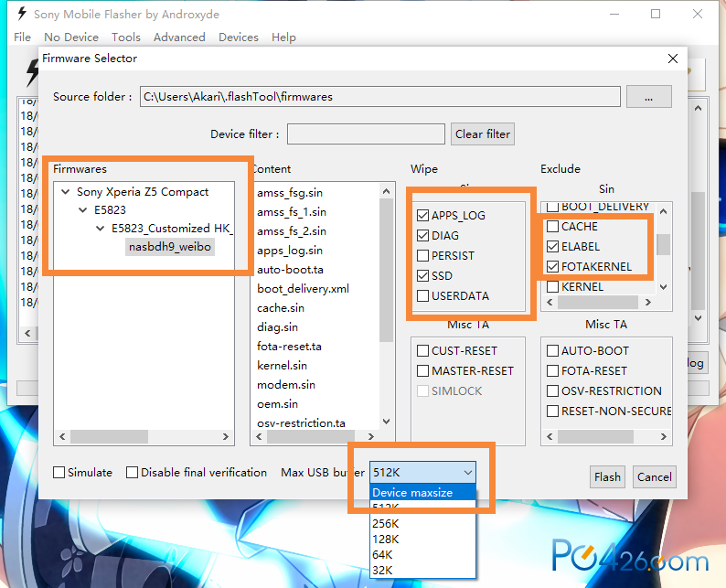Check the RESET-NON-SECURE exclude checkbox
The image size is (726, 588).
pyautogui.click(x=552, y=412)
